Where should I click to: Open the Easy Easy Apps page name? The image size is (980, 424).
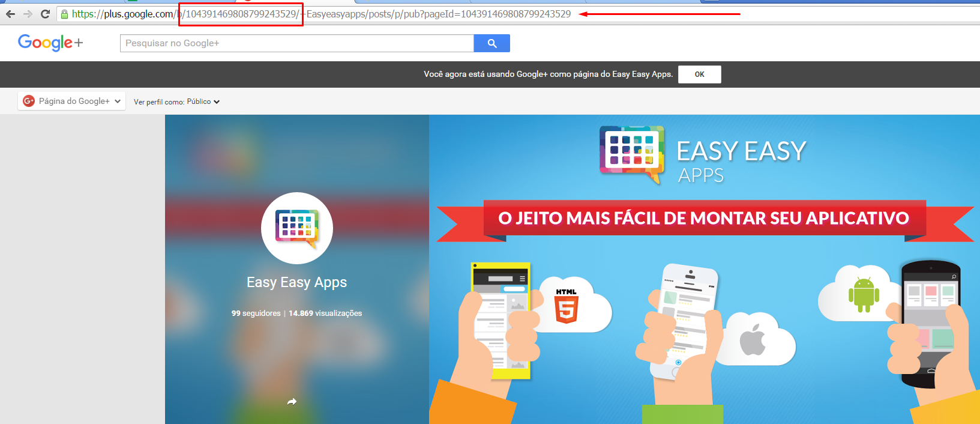[x=297, y=282]
